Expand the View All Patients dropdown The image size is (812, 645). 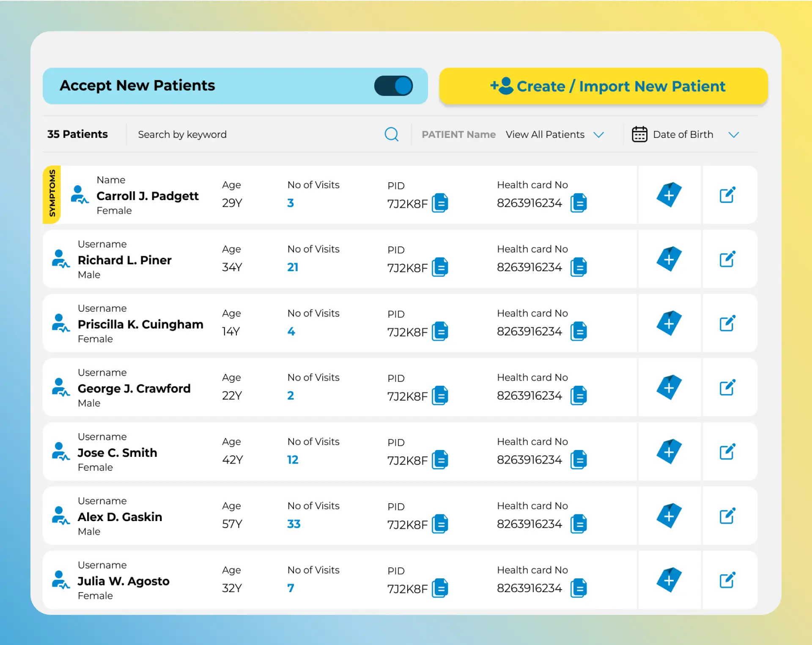pyautogui.click(x=554, y=134)
